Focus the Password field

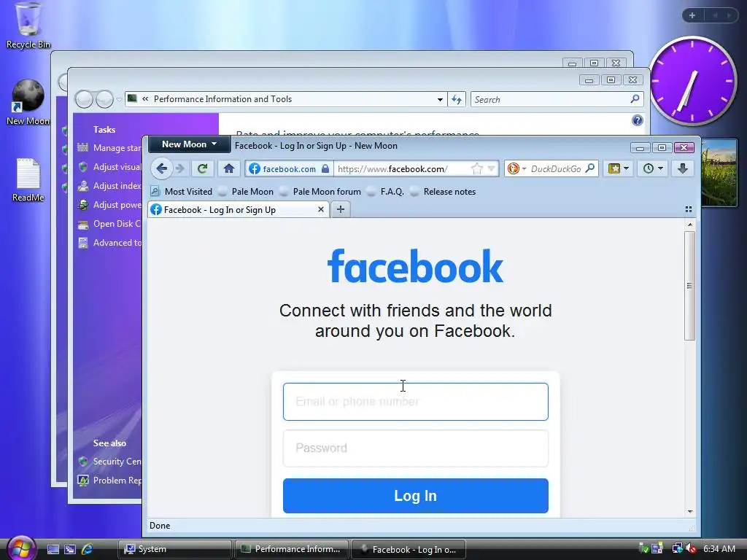pos(415,448)
